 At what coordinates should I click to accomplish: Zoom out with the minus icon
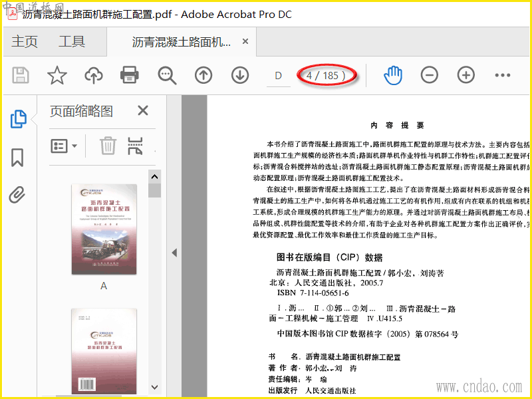coord(429,75)
